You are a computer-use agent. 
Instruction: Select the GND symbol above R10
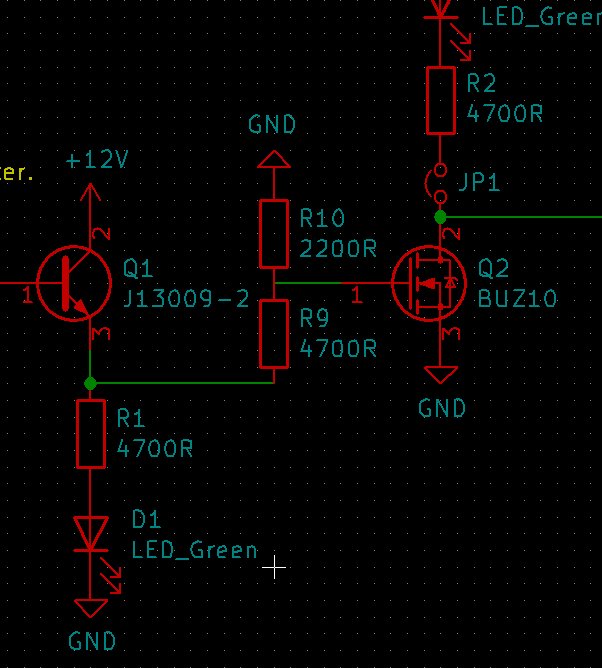tap(273, 157)
